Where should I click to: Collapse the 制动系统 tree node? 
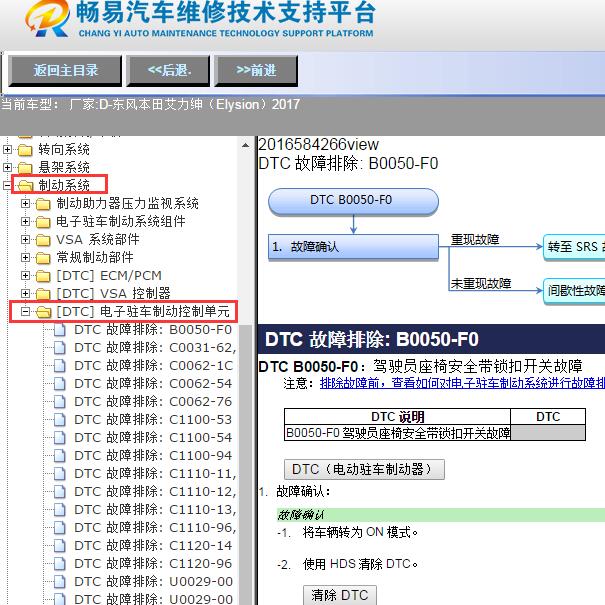(x=7, y=185)
